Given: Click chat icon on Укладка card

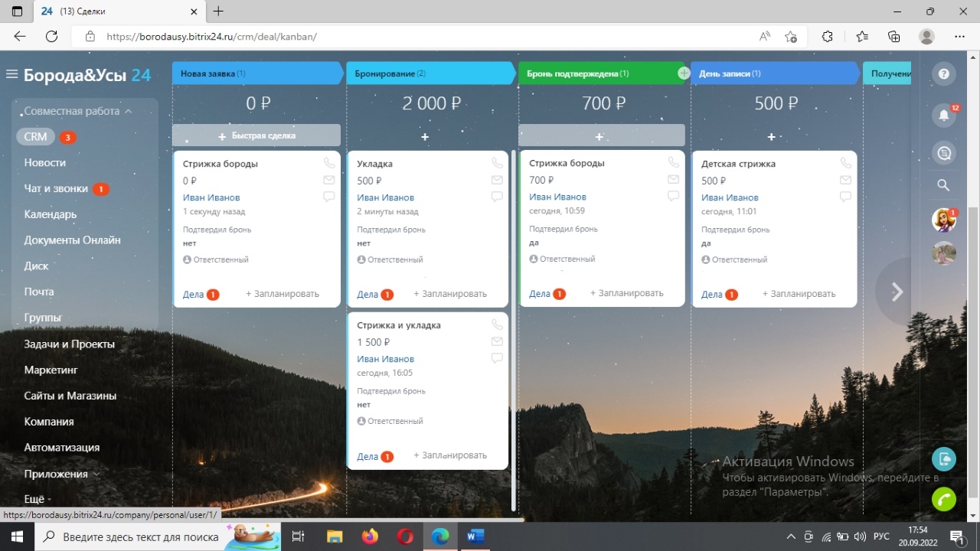Looking at the screenshot, I should 497,197.
